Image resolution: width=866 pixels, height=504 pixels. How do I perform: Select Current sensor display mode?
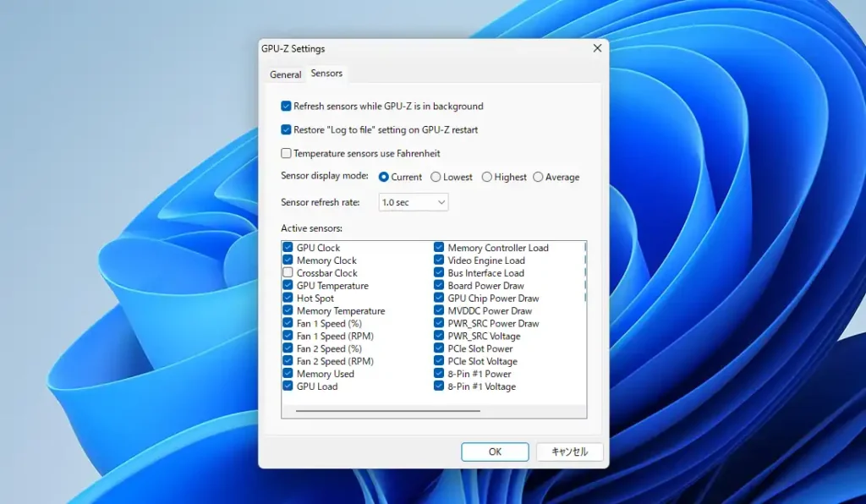point(384,178)
